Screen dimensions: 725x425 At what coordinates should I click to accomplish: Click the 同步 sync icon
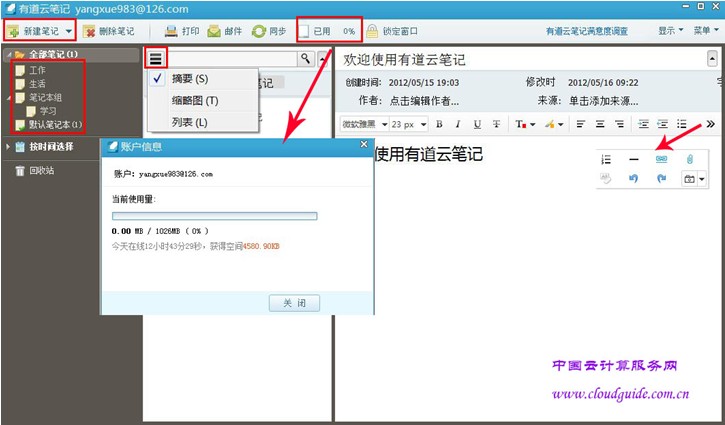coord(258,31)
